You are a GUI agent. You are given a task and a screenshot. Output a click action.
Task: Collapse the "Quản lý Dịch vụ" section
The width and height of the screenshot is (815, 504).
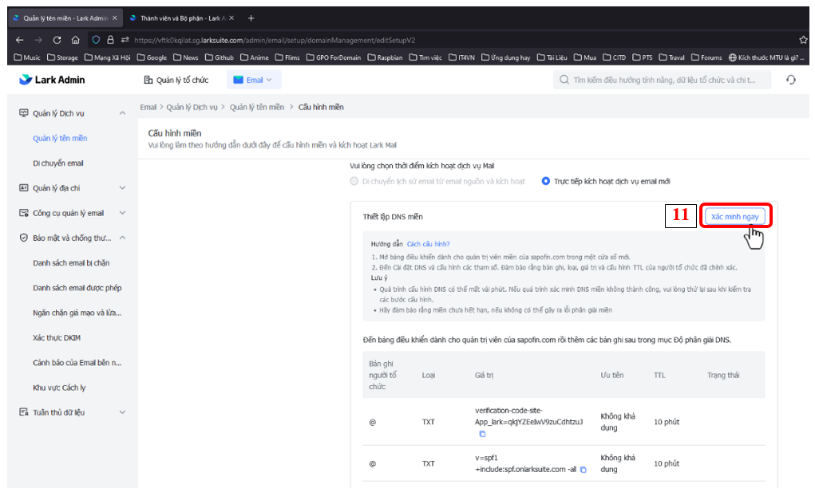(x=122, y=113)
